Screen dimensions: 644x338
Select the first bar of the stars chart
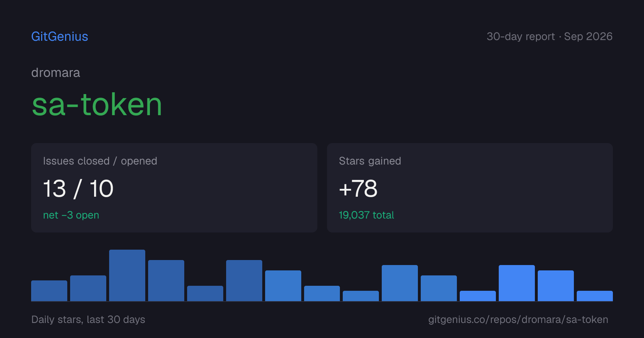(x=49, y=291)
